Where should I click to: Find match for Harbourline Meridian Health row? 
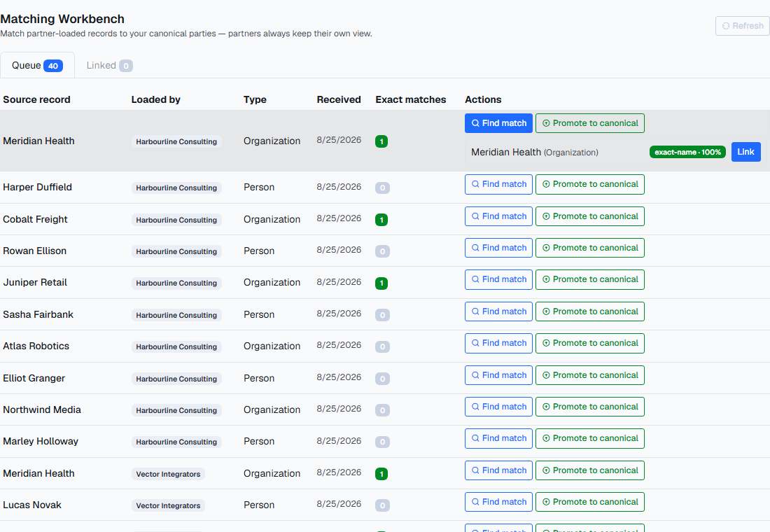point(498,123)
